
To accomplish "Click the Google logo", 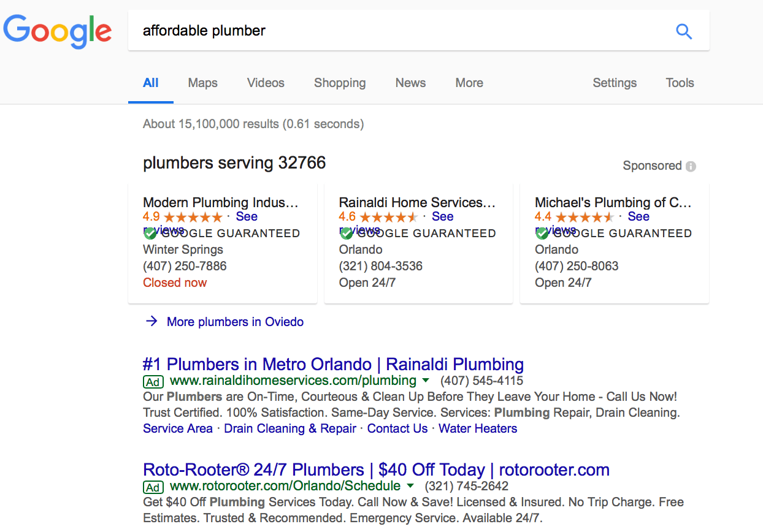I will (x=58, y=31).
